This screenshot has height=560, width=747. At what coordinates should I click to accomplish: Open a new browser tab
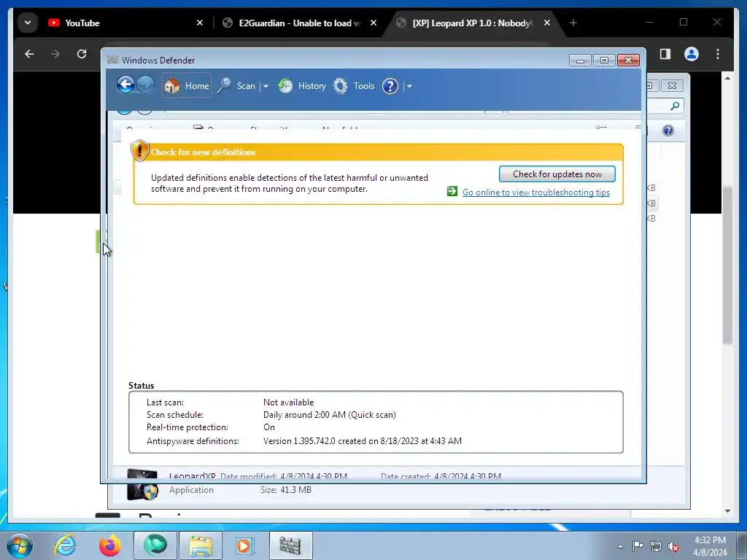(x=573, y=23)
